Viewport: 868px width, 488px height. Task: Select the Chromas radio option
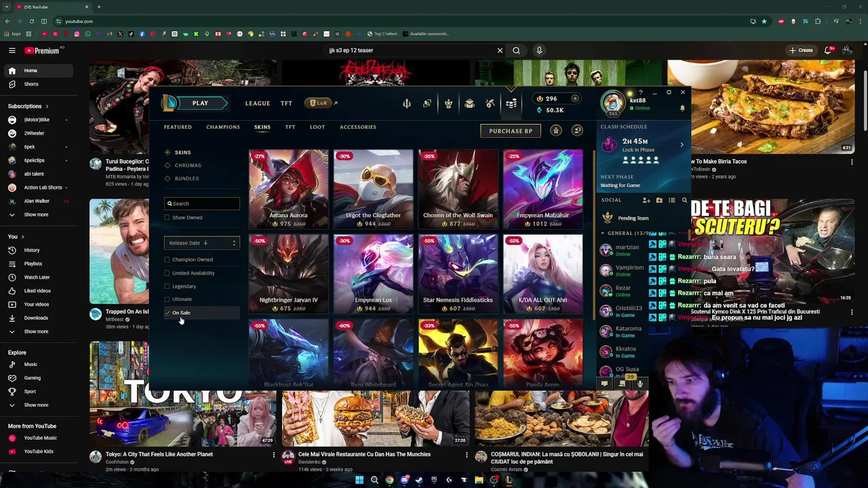(x=167, y=165)
